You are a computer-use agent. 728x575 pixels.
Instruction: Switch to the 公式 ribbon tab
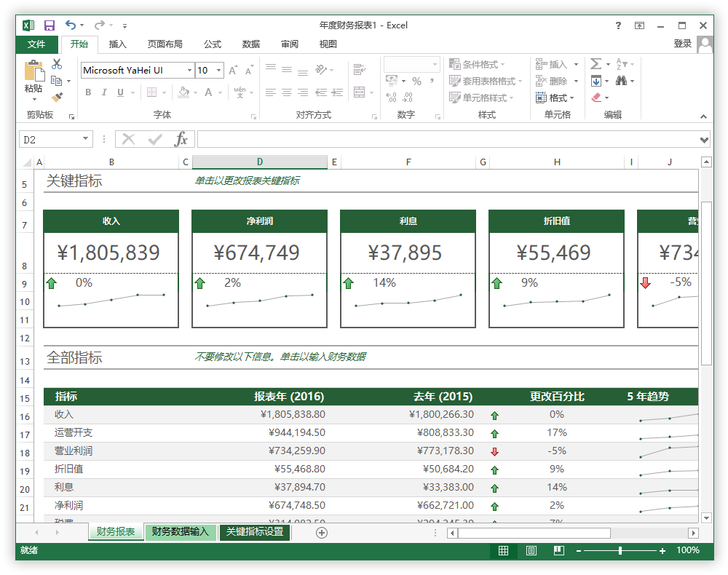(x=212, y=44)
